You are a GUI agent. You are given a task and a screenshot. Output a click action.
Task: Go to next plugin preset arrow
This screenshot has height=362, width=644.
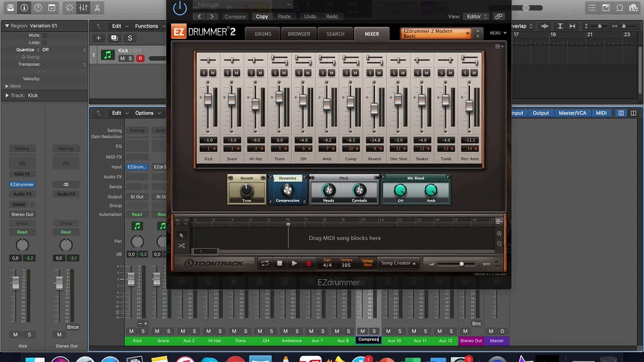[212, 17]
